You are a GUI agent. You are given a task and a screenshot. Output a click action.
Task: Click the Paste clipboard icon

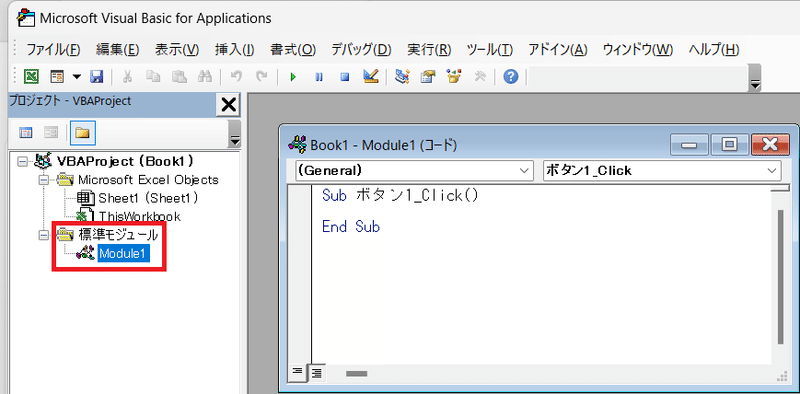179,77
